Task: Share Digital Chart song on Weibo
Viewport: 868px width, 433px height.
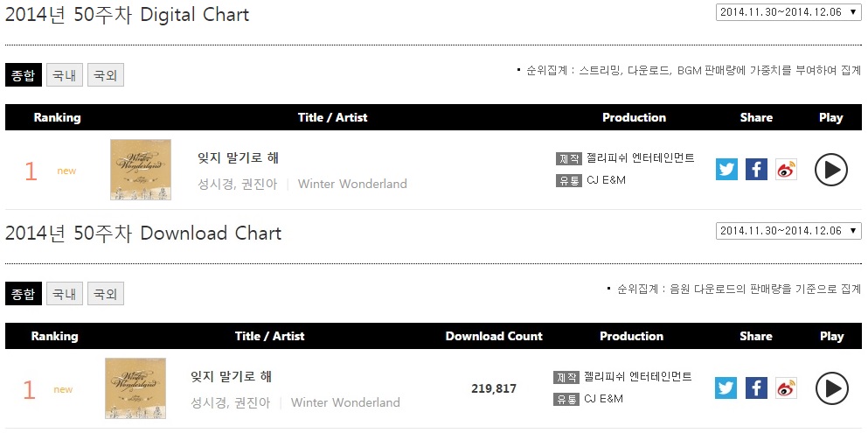Action: pyautogui.click(x=786, y=170)
